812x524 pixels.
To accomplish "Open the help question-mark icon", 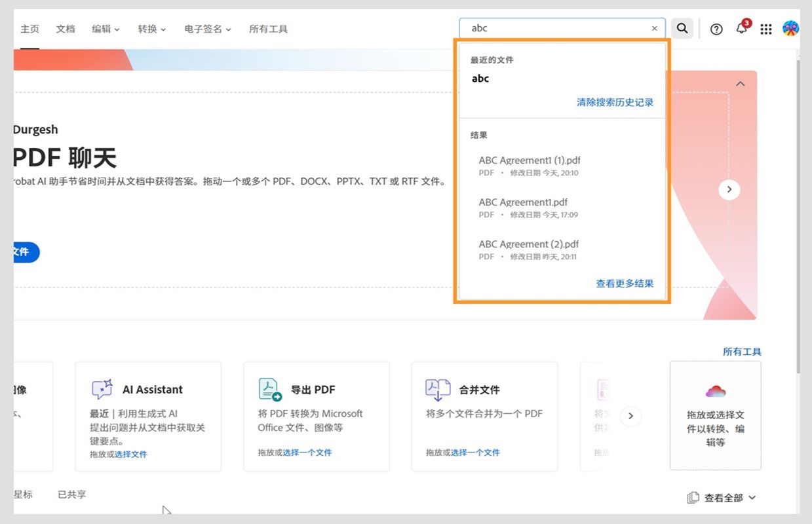I will [716, 28].
